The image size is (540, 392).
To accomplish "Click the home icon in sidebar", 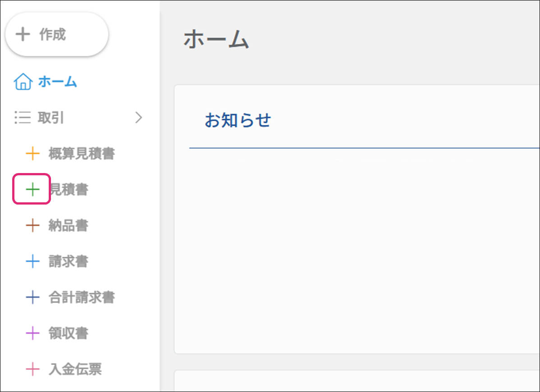I will 23,82.
